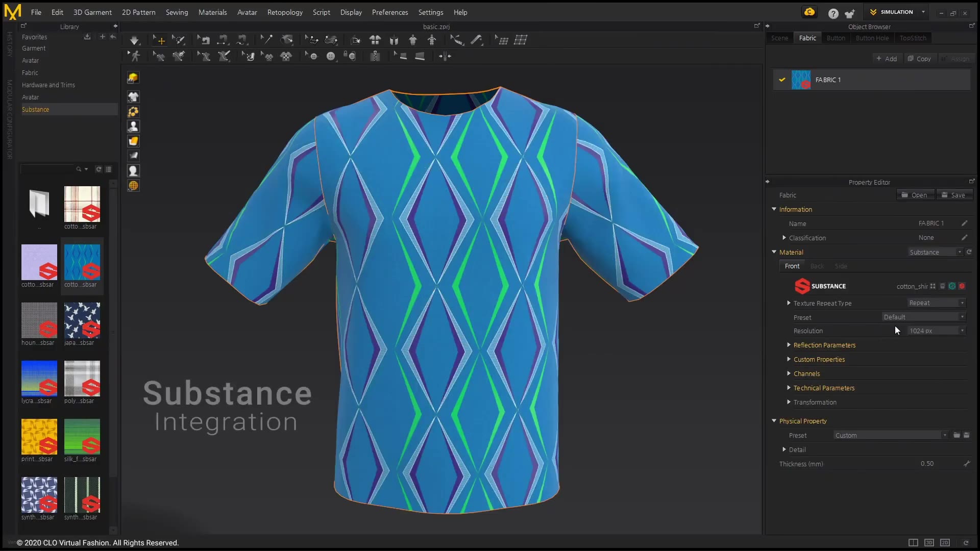Click the Reset 2D Arrangement t-shirt icon
Screen dimensions: 980x551
(375, 40)
